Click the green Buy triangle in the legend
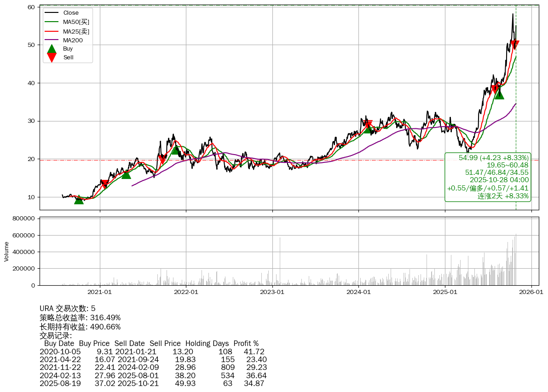Viewport: 548px width, 392px height. (52, 49)
